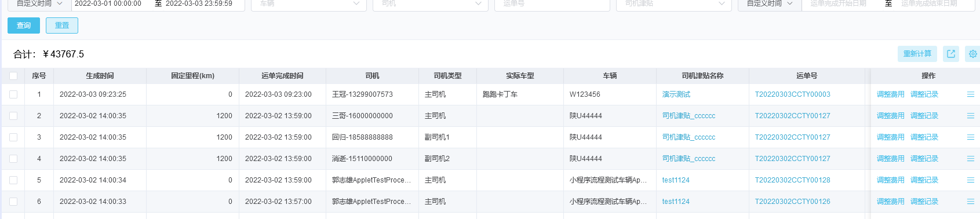This screenshot has width=980, height=219.
Task: Click the 司机类型 column header
Action: (x=447, y=76)
